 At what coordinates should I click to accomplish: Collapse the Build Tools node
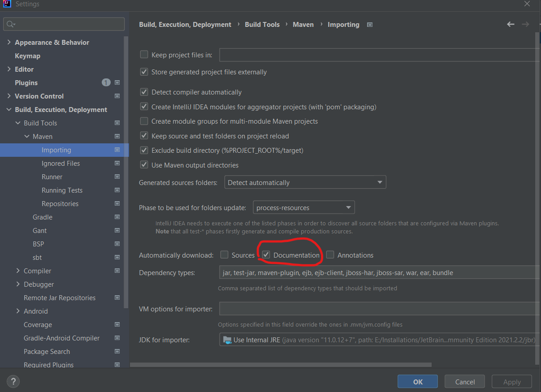[x=18, y=123]
